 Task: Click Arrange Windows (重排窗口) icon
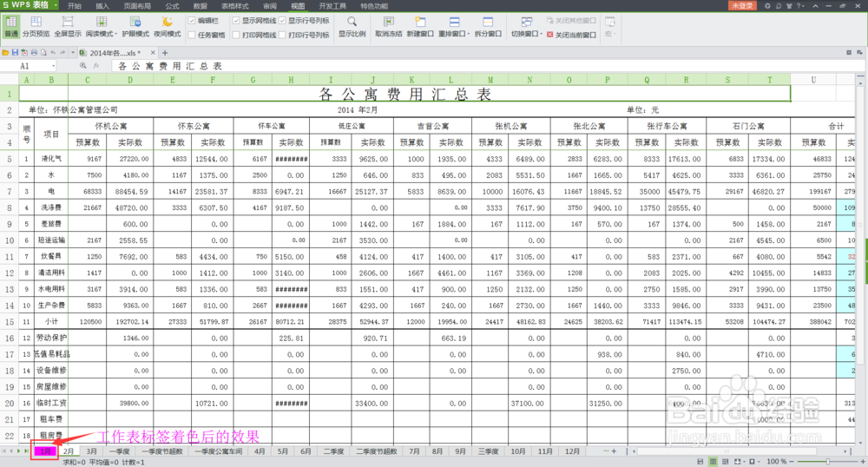tap(454, 22)
